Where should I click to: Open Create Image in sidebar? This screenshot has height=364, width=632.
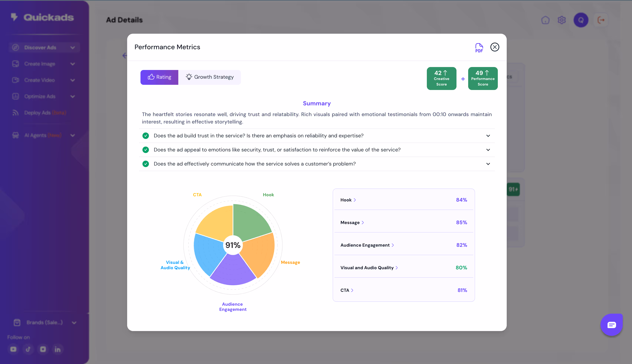(39, 64)
